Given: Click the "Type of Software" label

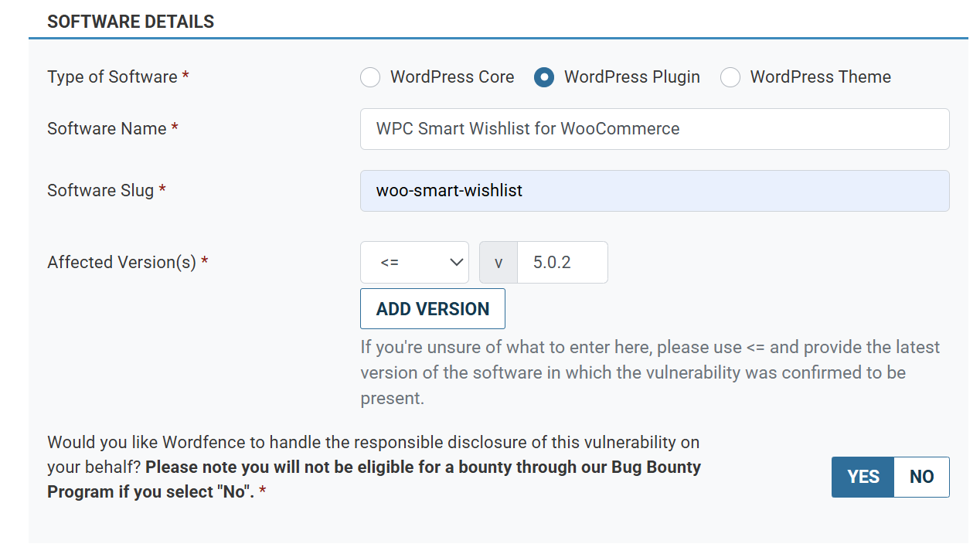Looking at the screenshot, I should click(112, 77).
